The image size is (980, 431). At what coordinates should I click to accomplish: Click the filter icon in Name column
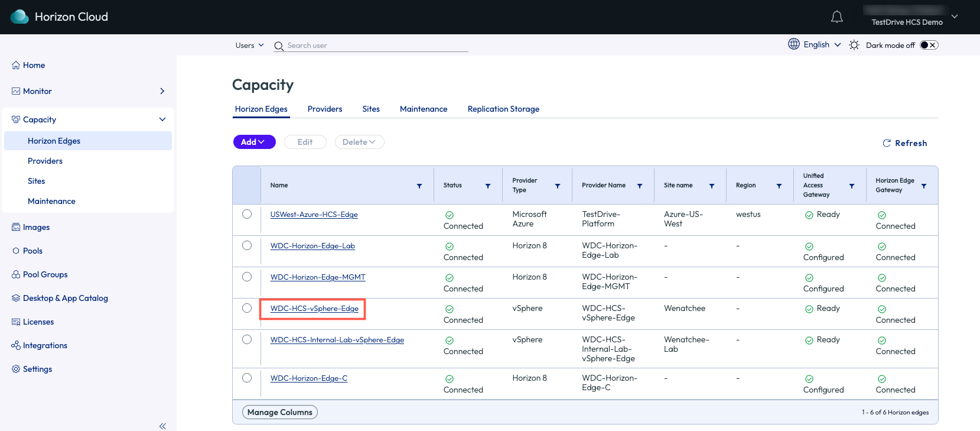click(x=419, y=186)
